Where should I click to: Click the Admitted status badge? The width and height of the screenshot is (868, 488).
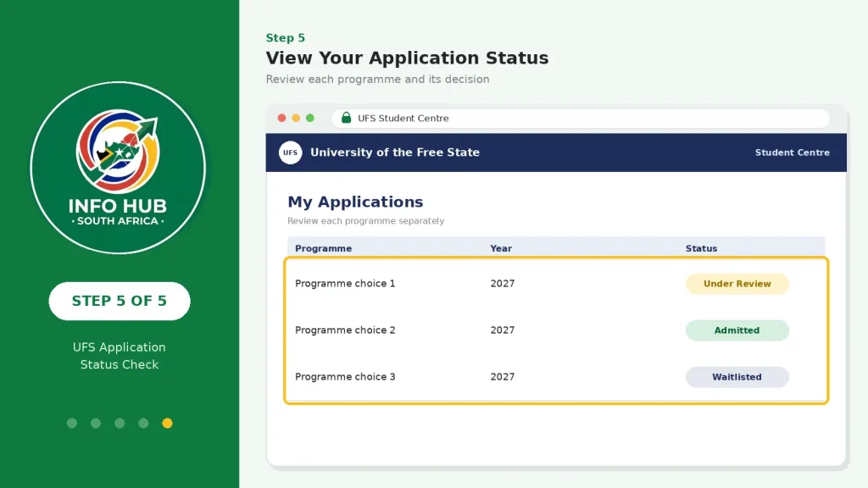tap(737, 330)
